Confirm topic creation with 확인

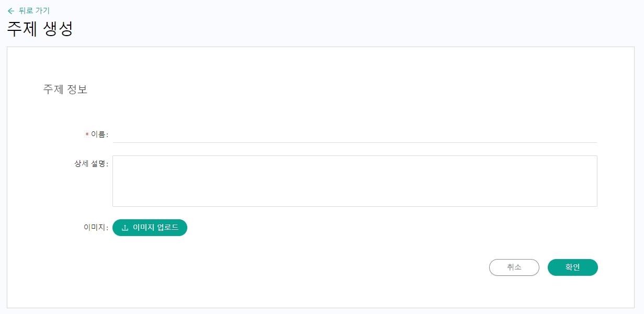572,267
